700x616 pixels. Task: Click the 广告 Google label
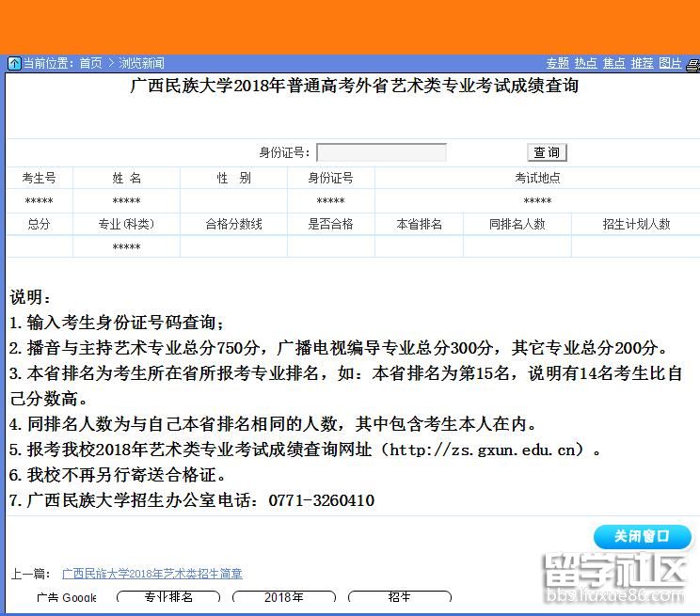tap(66, 598)
